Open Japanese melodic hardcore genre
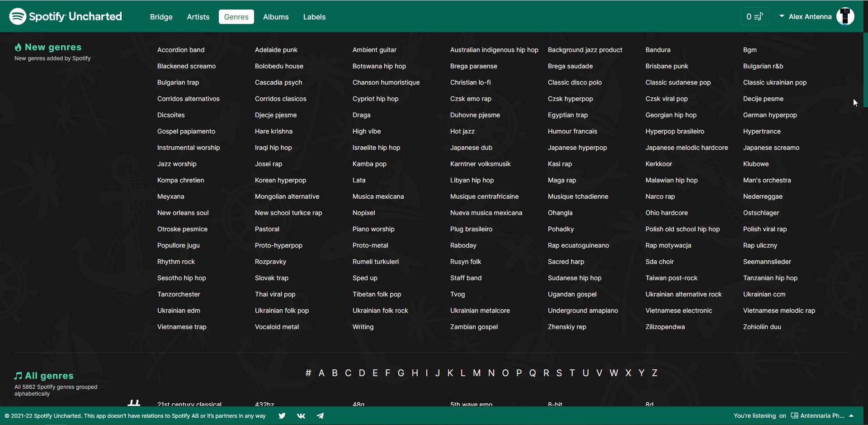This screenshot has height=425, width=868. [x=687, y=148]
